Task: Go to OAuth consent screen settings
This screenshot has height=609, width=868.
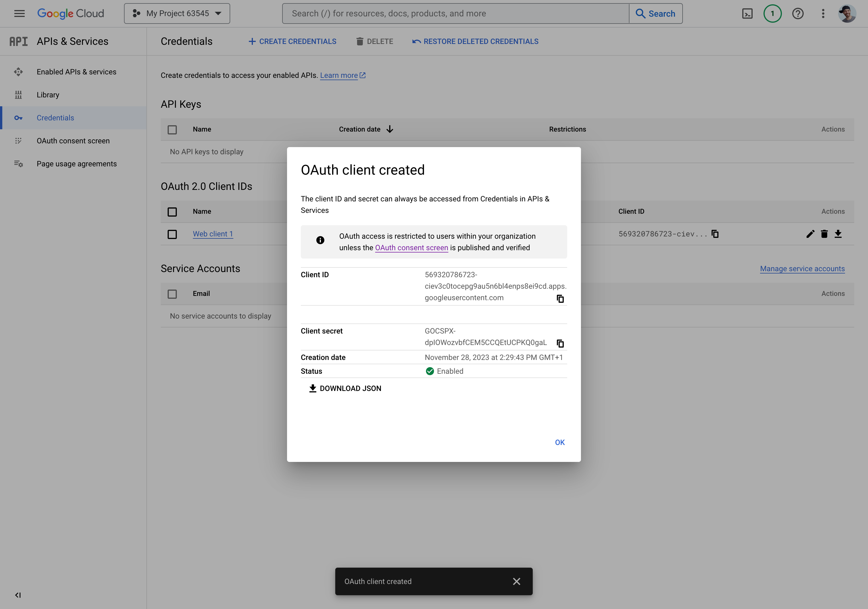Action: coord(73,140)
